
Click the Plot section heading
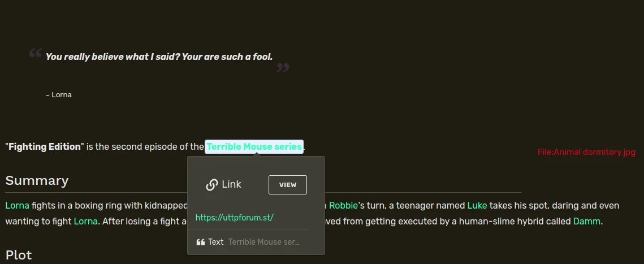(x=19, y=255)
